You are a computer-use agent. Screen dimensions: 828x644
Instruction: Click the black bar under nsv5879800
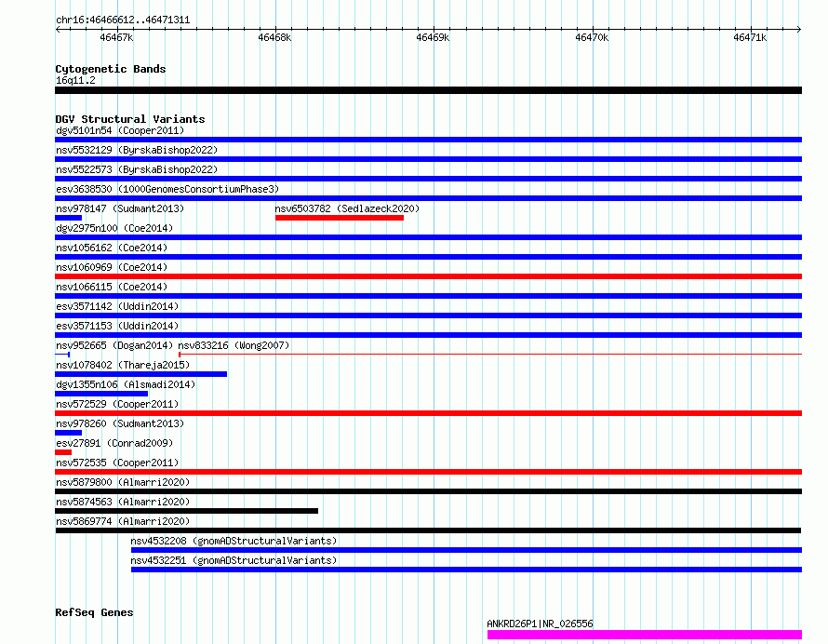pos(428,491)
